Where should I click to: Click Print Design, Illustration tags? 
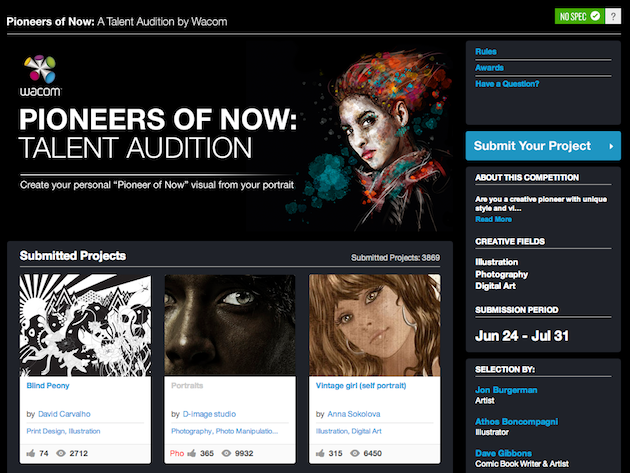point(63,431)
